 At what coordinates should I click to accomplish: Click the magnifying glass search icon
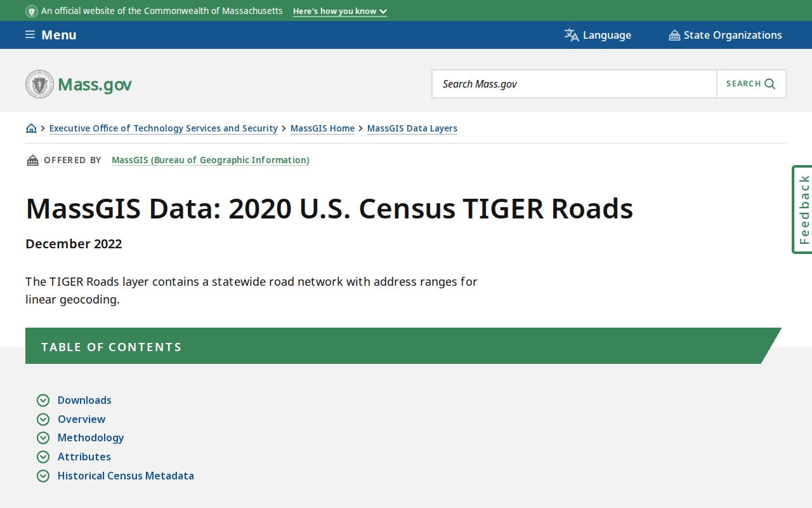pos(770,84)
